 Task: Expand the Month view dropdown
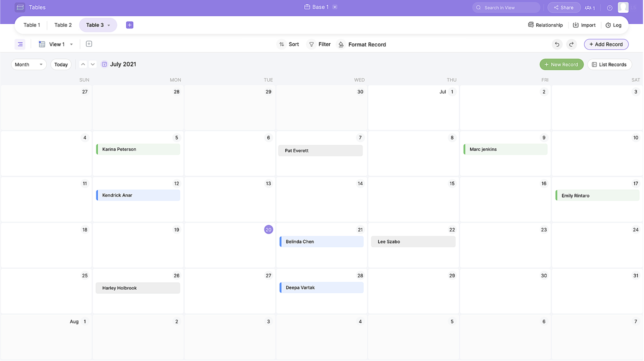29,64
